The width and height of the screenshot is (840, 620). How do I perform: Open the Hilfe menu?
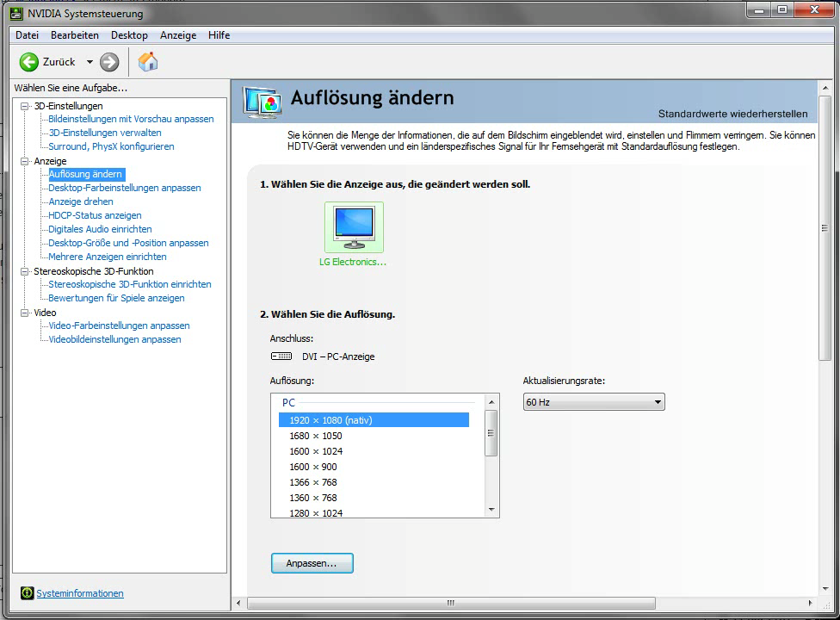219,35
